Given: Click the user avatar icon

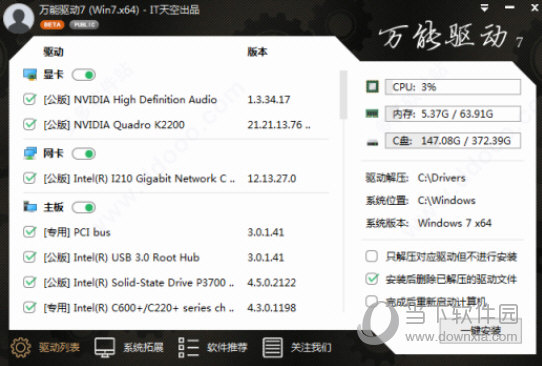Looking at the screenshot, I should (19, 18).
